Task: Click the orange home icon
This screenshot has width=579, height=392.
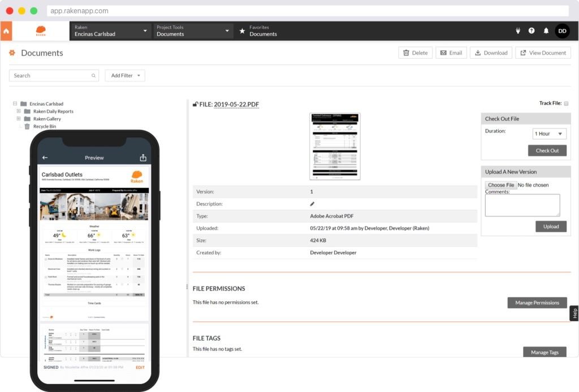Action: coord(6,31)
